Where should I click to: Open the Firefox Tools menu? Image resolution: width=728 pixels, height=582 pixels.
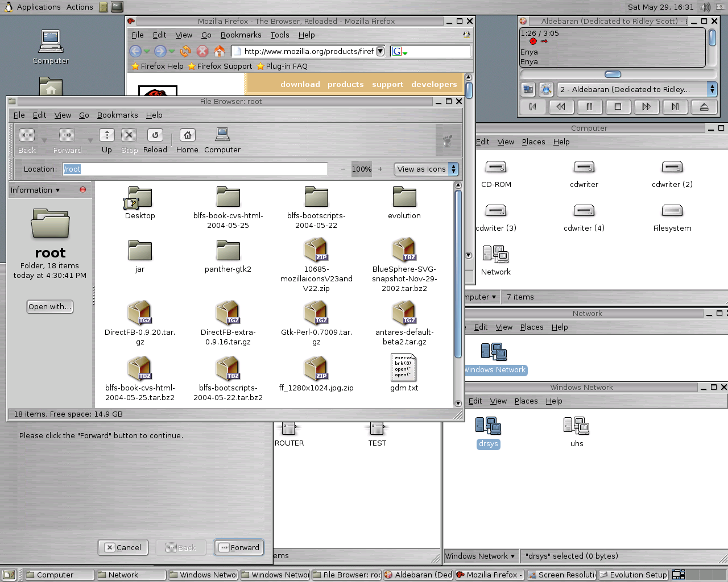pos(280,35)
